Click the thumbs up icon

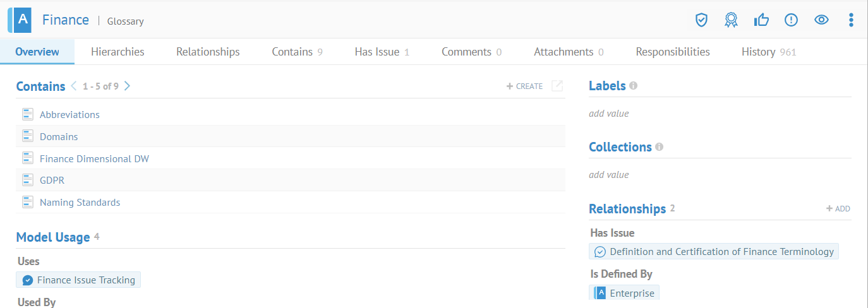pos(761,20)
